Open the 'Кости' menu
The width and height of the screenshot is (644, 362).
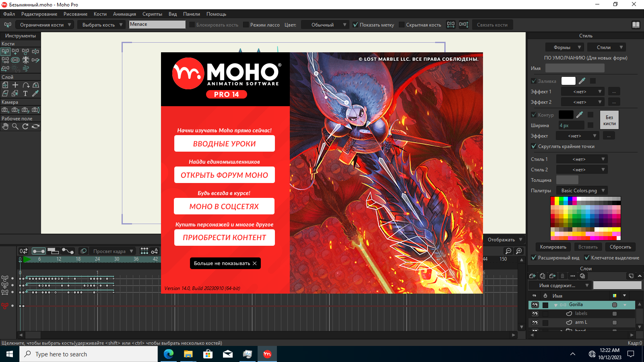point(100,14)
